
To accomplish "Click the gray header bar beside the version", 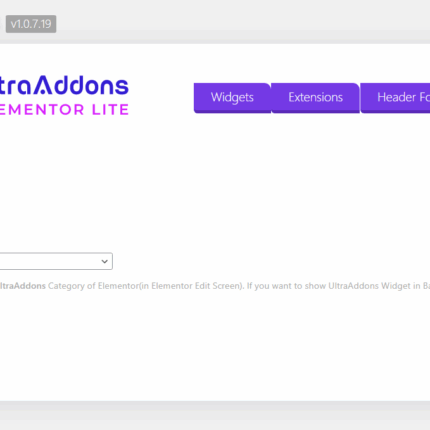I will pos(233,24).
